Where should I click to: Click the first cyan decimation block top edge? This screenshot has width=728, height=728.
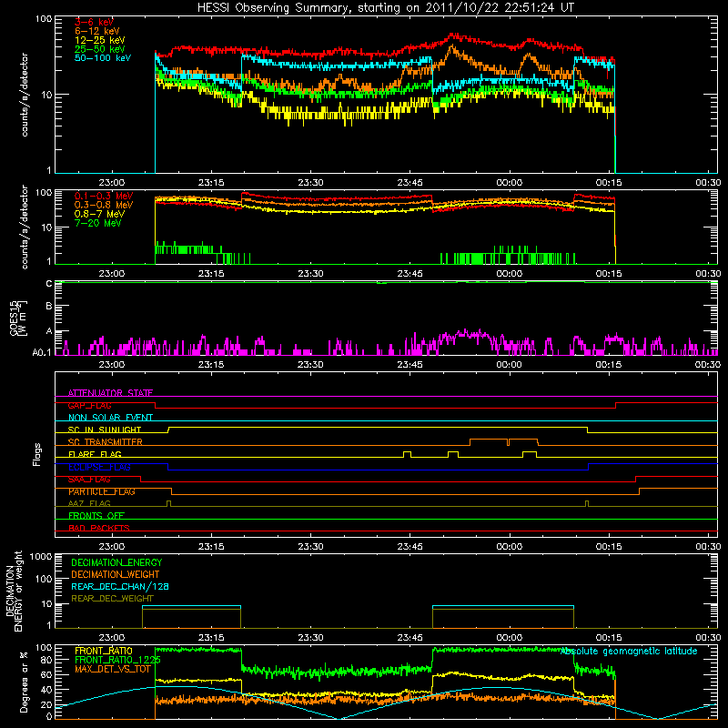(x=191, y=606)
